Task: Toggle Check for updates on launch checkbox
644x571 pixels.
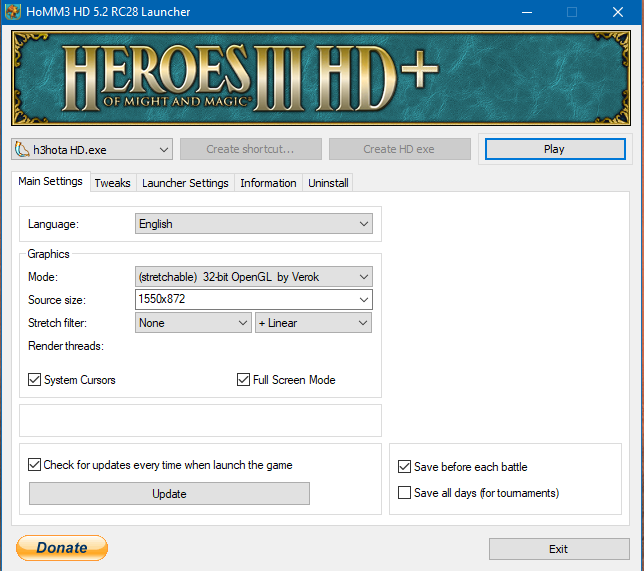Action: 34,465
